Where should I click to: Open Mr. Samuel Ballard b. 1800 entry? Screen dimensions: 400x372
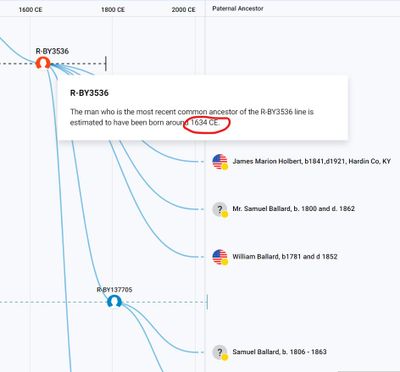[x=293, y=209]
